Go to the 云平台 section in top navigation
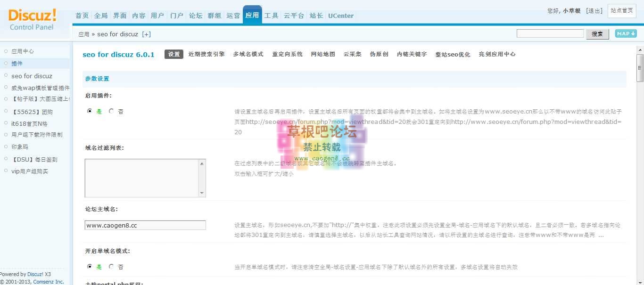 click(294, 16)
